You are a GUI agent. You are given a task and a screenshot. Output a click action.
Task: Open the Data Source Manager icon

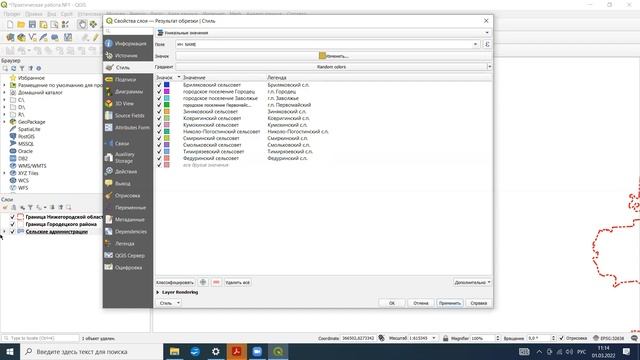click(10, 38)
